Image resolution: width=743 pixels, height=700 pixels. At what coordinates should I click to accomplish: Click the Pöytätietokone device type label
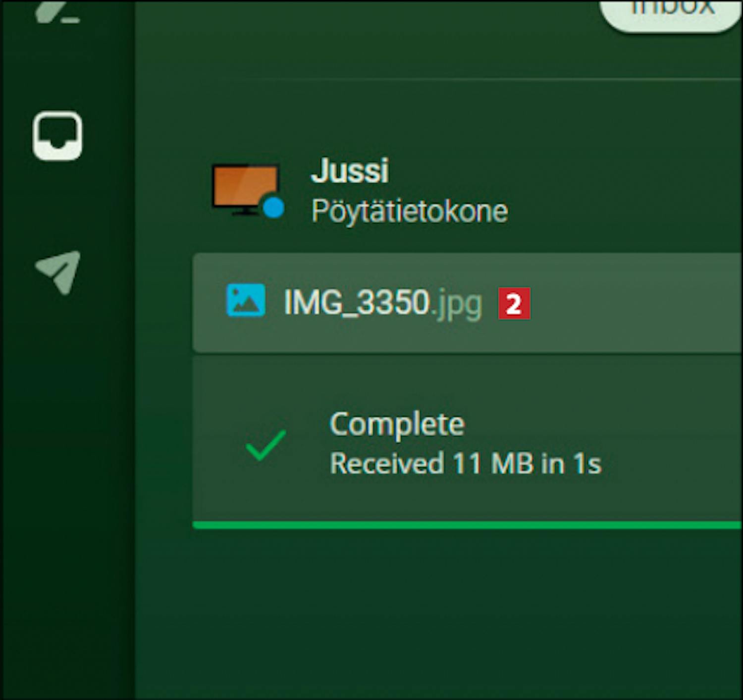pyautogui.click(x=410, y=212)
